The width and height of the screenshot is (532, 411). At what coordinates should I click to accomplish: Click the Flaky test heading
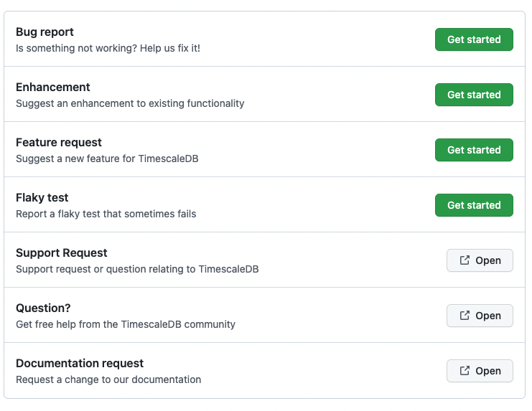tap(42, 197)
